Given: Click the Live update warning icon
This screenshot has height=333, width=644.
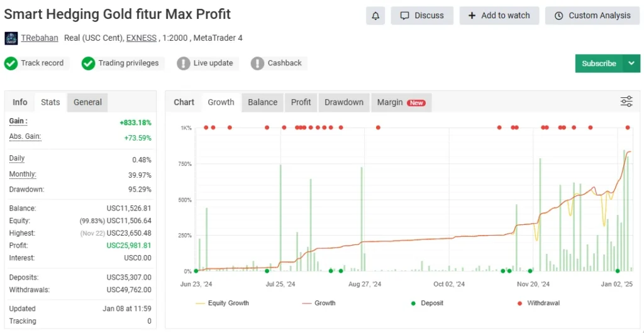Looking at the screenshot, I should click(184, 63).
